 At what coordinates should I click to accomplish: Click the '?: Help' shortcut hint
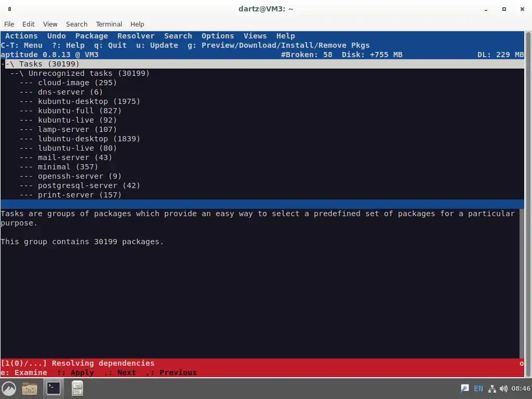point(68,46)
